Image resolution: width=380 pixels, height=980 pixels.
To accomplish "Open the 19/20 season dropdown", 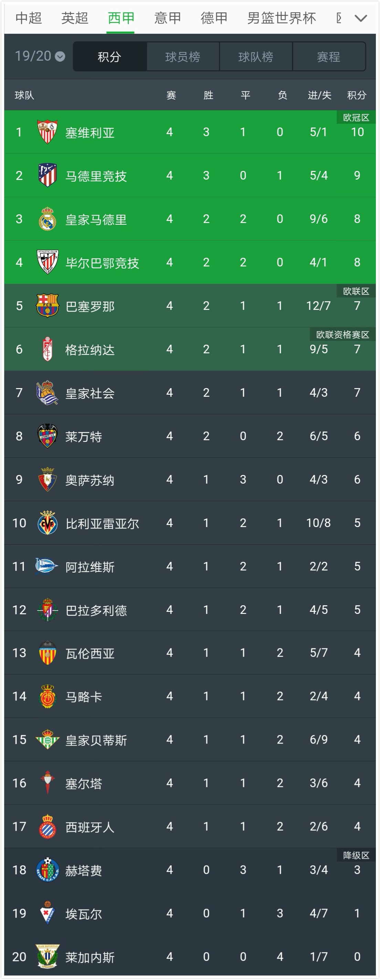I will 40,56.
